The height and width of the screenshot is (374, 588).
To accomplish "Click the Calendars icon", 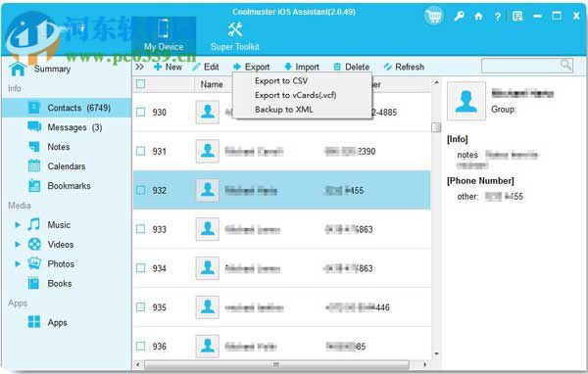I will (34, 165).
